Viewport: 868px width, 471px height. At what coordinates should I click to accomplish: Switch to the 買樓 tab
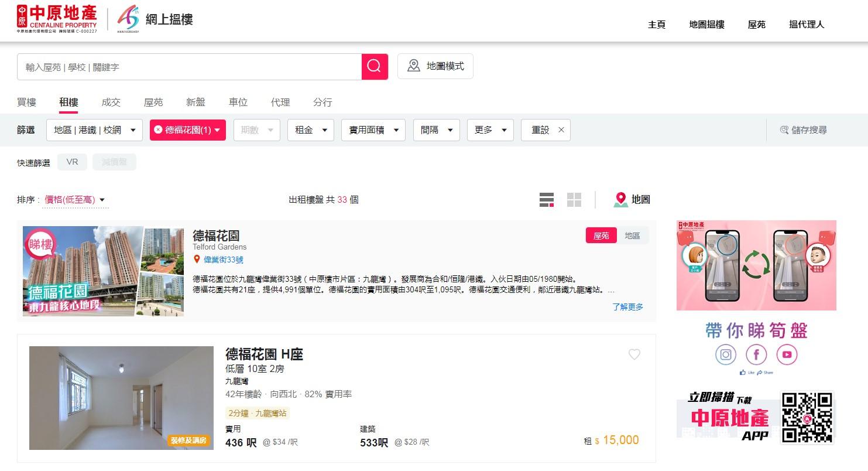26,102
